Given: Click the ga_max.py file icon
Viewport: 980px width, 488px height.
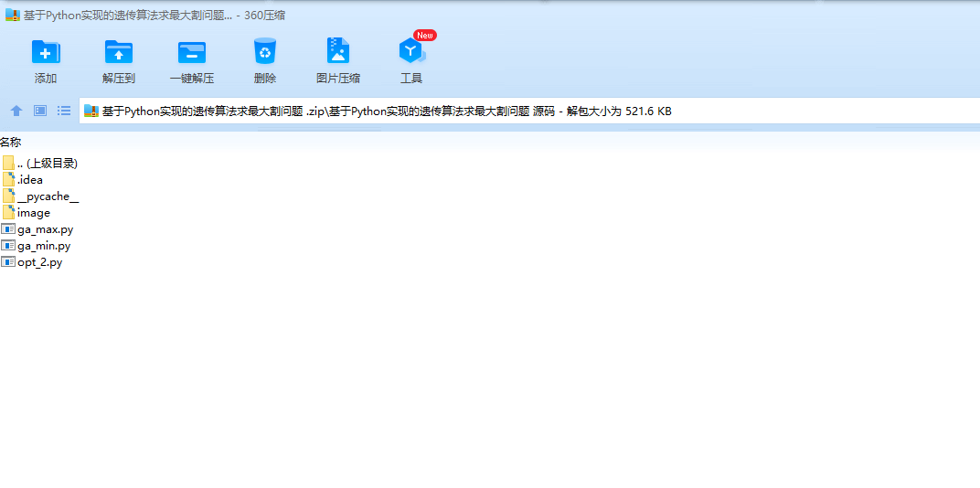Looking at the screenshot, I should tap(8, 229).
